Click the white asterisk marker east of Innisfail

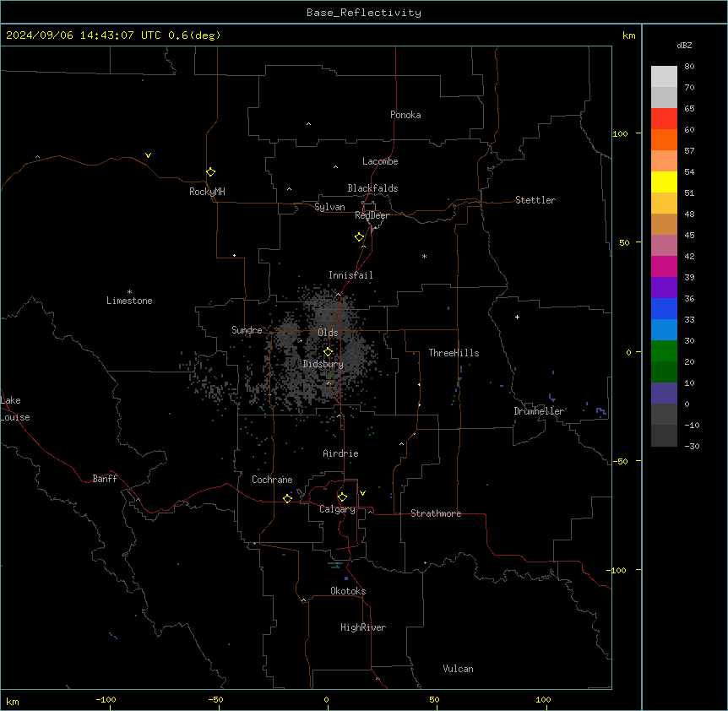point(424,257)
